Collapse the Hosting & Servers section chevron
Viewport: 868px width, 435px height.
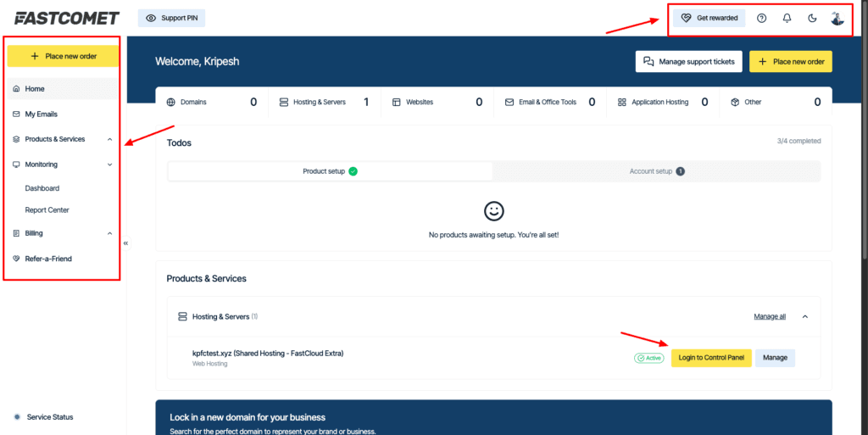pos(805,316)
